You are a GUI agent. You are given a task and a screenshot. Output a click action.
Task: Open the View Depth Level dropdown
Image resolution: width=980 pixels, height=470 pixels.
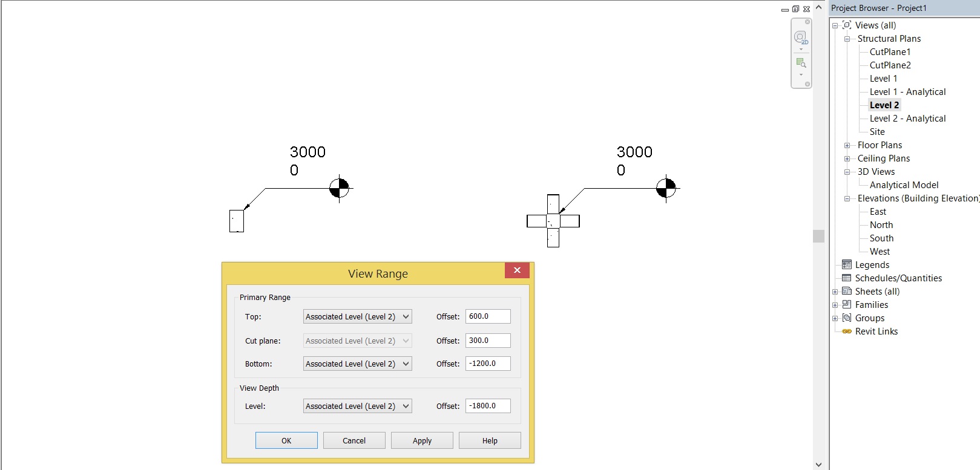(x=357, y=406)
